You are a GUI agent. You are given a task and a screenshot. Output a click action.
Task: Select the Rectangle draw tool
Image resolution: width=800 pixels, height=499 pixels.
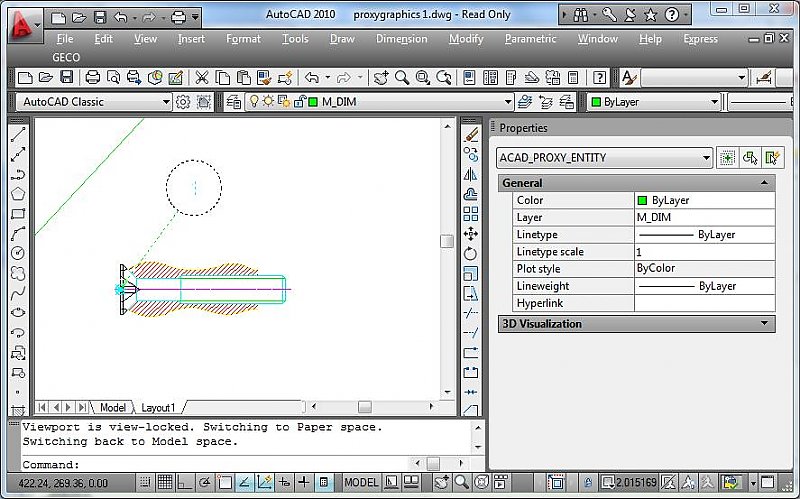pyautogui.click(x=18, y=214)
